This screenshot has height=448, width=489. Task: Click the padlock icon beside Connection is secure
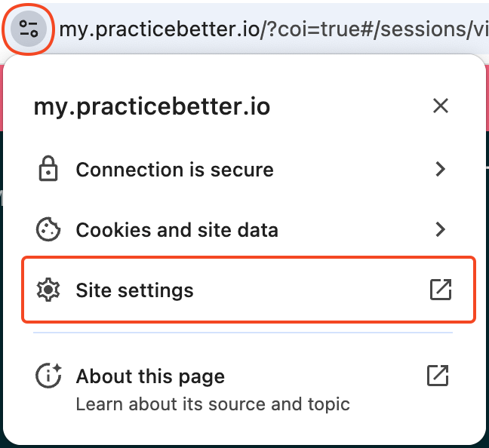coord(48,169)
